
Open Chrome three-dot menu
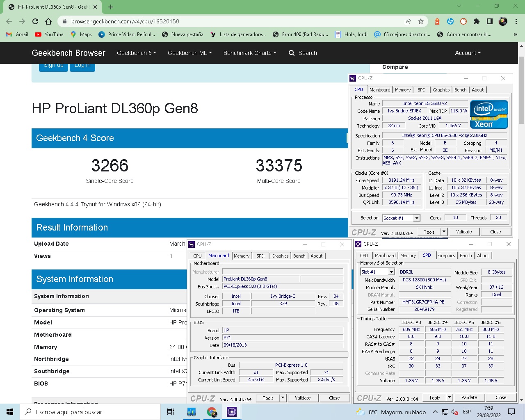516,21
